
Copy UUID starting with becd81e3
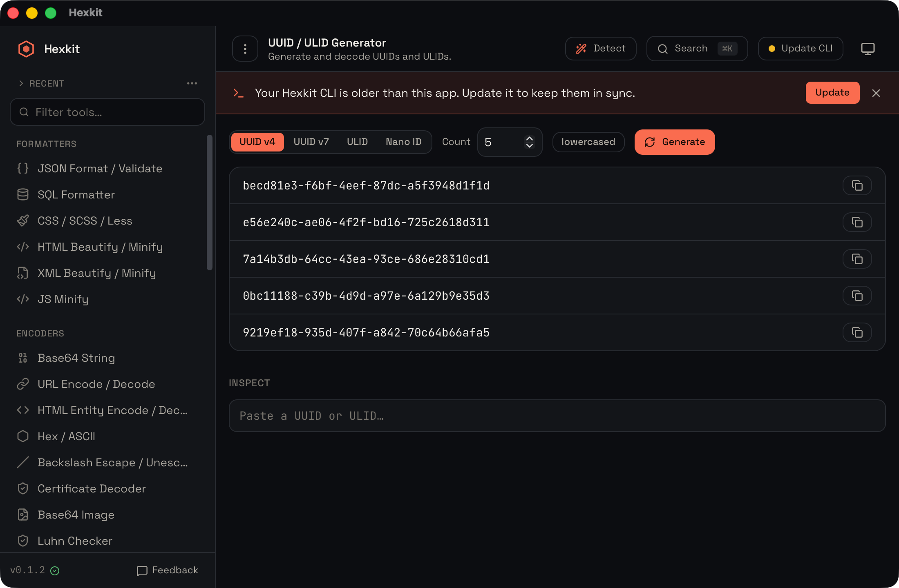coord(857,185)
